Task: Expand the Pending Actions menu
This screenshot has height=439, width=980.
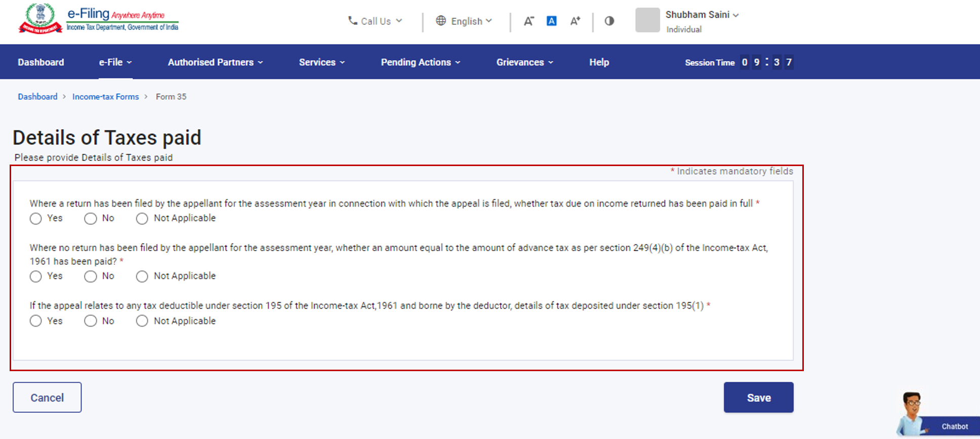Action: pos(420,62)
